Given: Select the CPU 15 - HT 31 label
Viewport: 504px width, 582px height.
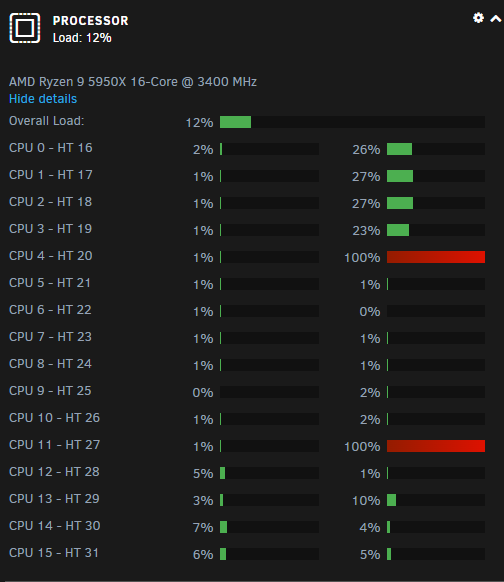Looking at the screenshot, I should [54, 553].
